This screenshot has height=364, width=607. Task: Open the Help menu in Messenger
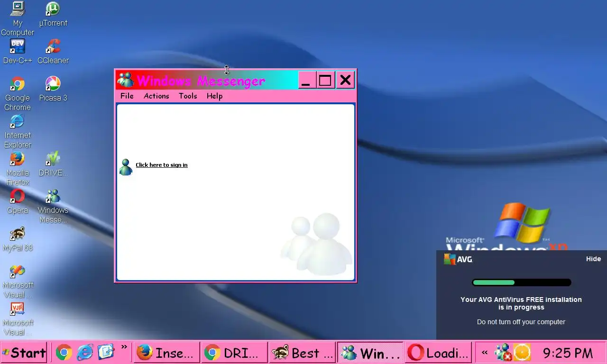tap(214, 96)
